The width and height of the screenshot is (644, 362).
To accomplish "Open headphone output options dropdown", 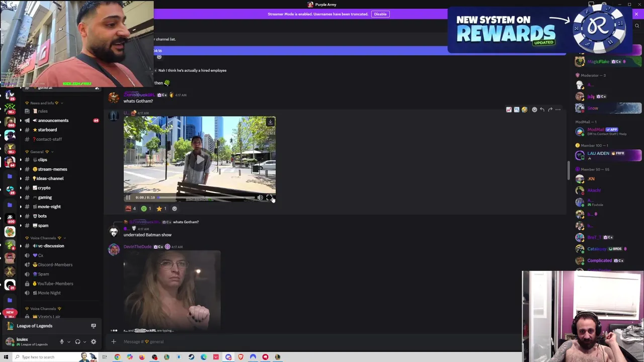I will point(85,342).
